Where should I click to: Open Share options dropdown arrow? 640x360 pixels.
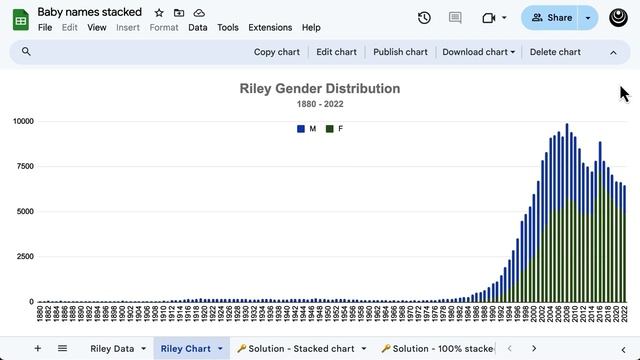pyautogui.click(x=588, y=18)
